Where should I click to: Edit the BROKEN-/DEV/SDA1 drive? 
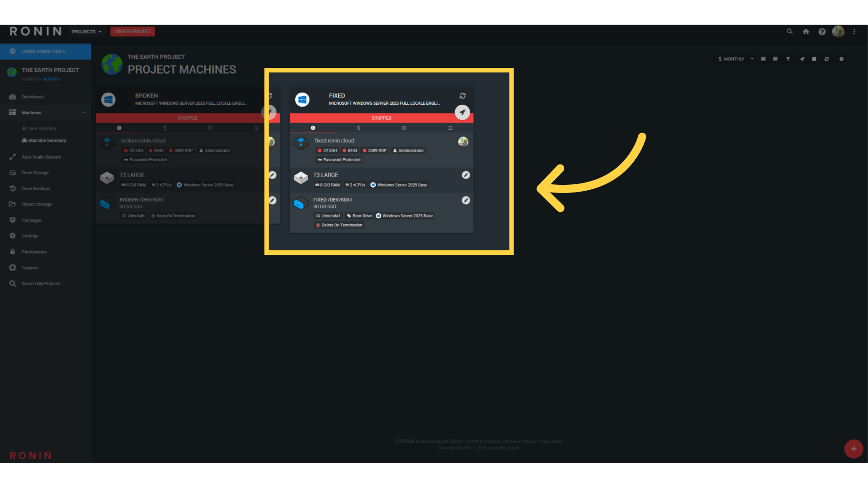tap(273, 200)
